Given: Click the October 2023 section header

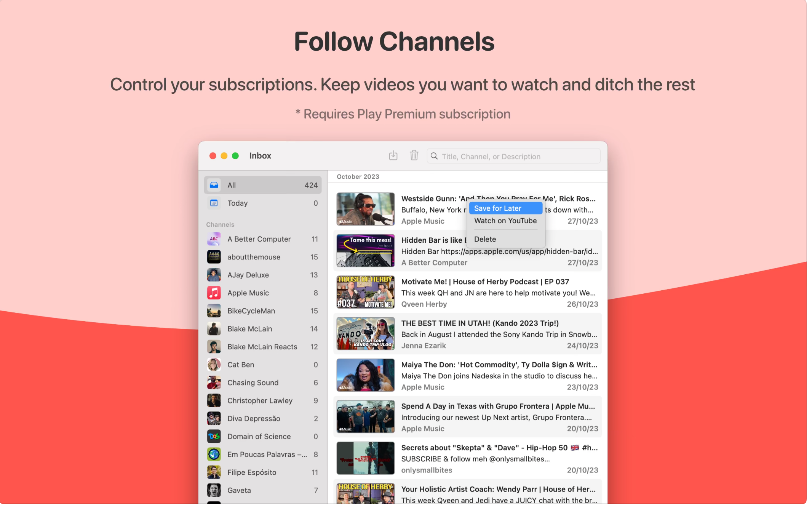Looking at the screenshot, I should pyautogui.click(x=358, y=177).
